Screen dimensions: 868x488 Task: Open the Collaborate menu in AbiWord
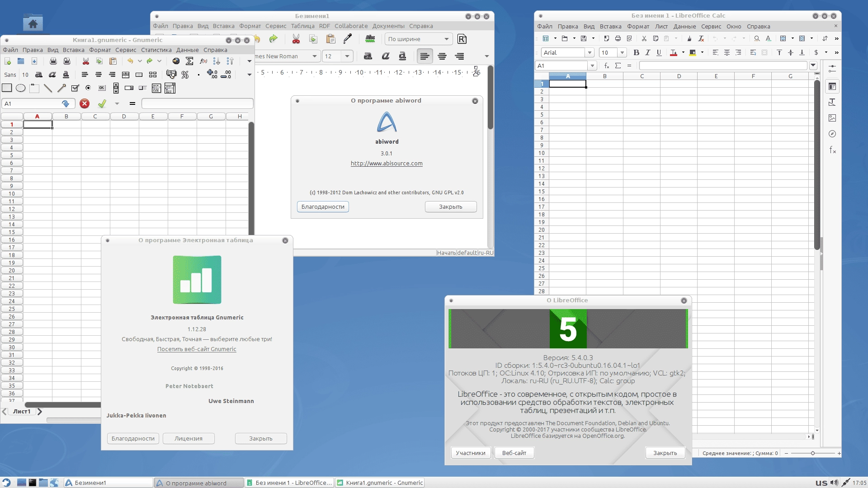click(x=351, y=26)
